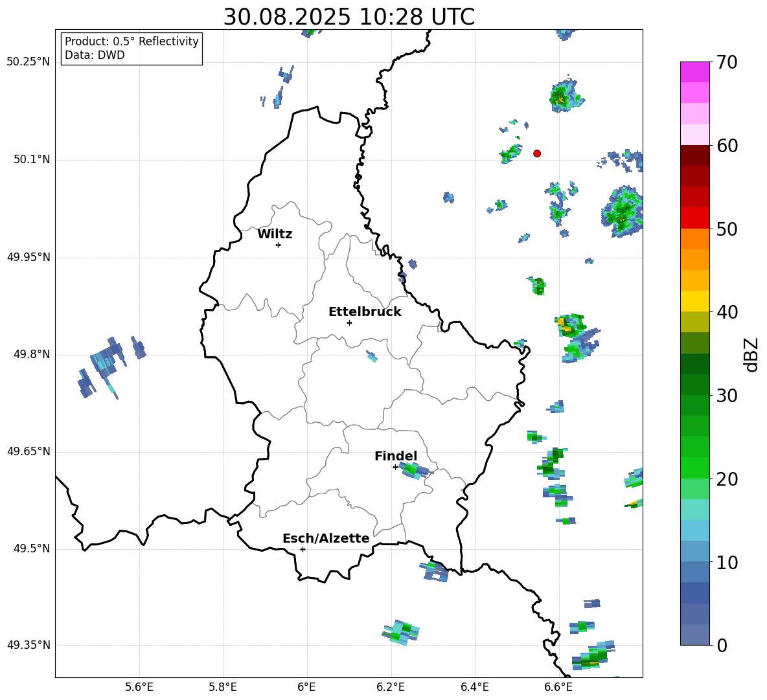Click the colorbar tick label 60
This screenshot has height=700, width=767.
pos(727,146)
